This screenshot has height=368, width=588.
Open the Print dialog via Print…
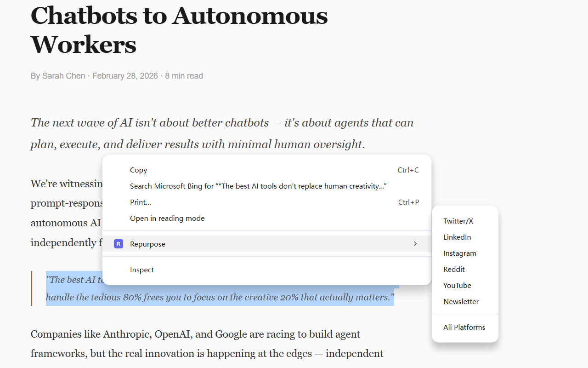pyautogui.click(x=140, y=202)
